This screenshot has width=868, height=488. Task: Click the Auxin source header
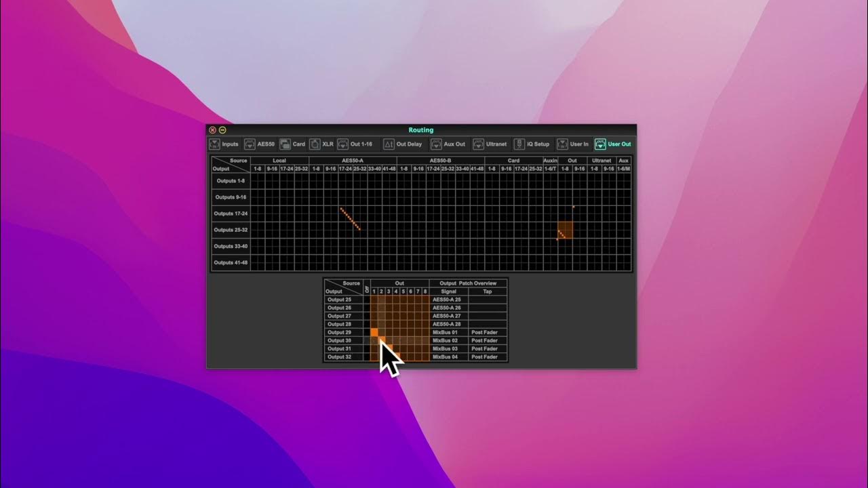(x=550, y=161)
